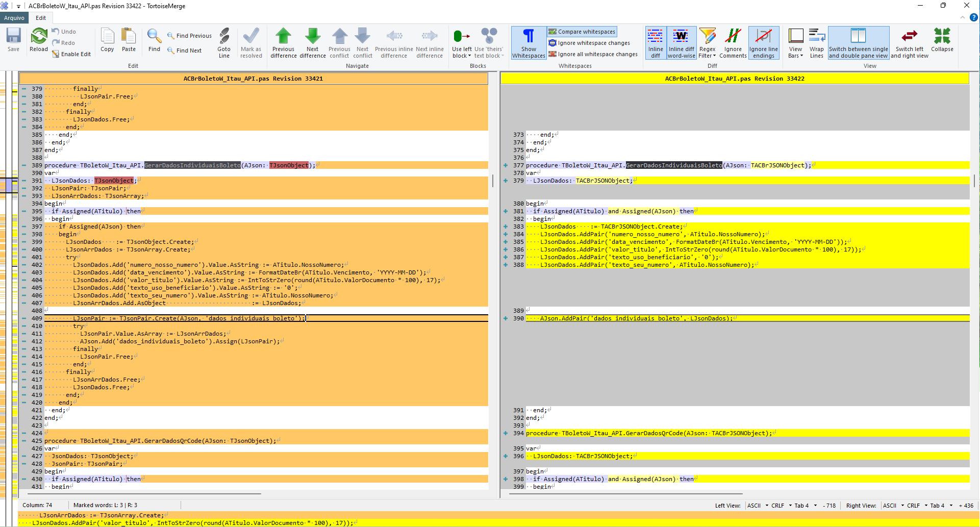The height and width of the screenshot is (527, 980).
Task: Click left pane header Revision 33421
Action: tap(253, 79)
